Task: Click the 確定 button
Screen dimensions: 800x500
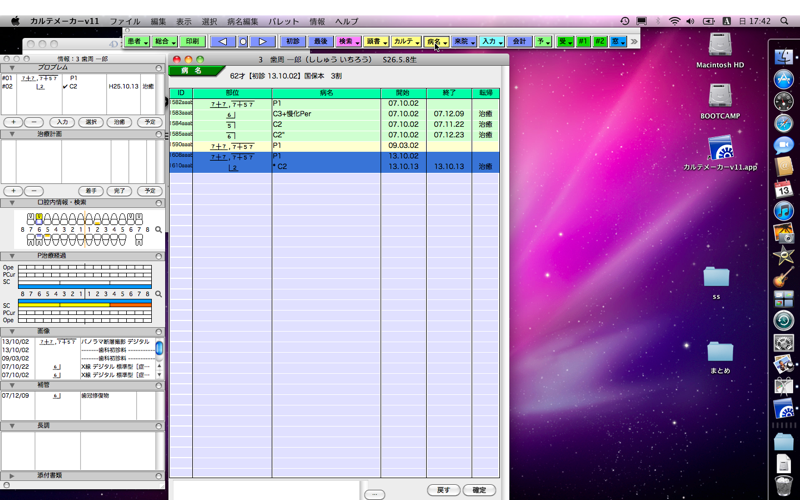Action: (x=479, y=490)
